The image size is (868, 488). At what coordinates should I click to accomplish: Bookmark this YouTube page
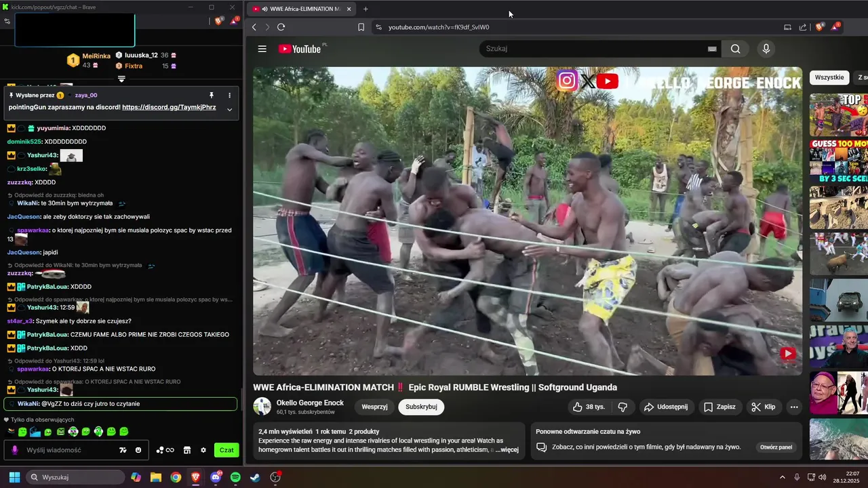pos(361,27)
